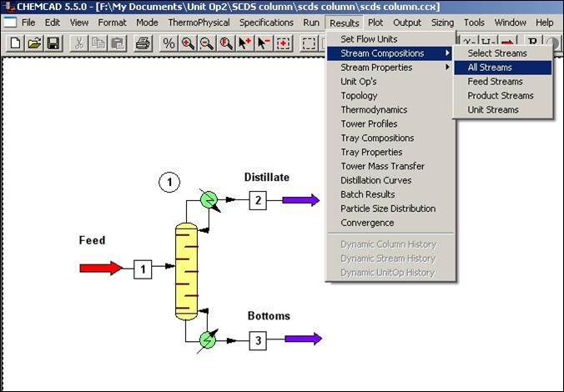Choose the Thermodynamics menu entry

390,110
